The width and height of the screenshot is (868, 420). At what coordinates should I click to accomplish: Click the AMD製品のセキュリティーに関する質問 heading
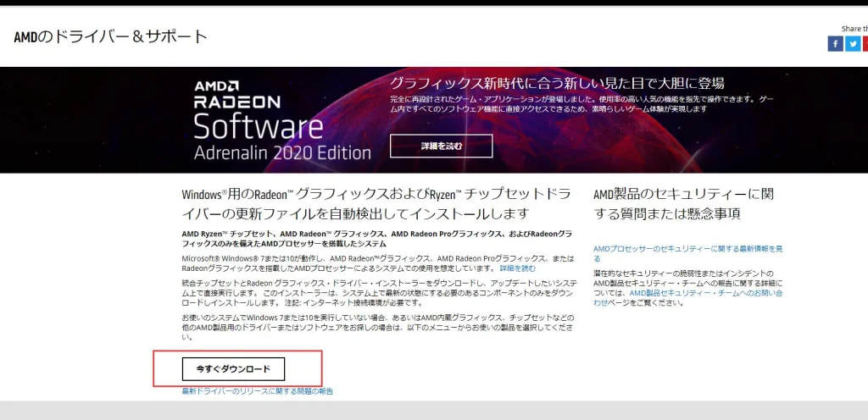(684, 203)
